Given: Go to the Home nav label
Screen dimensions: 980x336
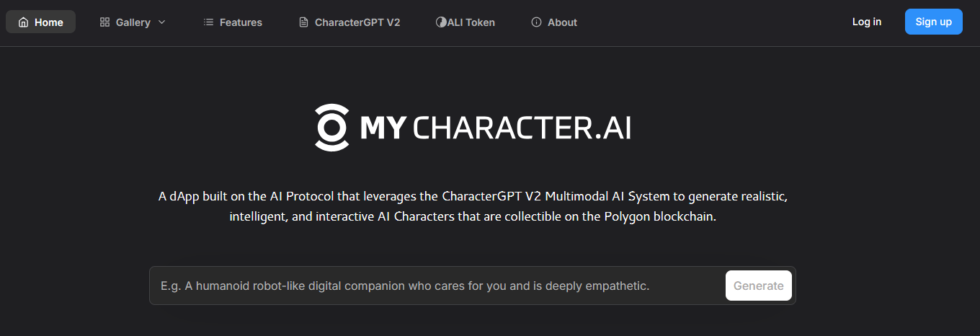Looking at the screenshot, I should [49, 22].
